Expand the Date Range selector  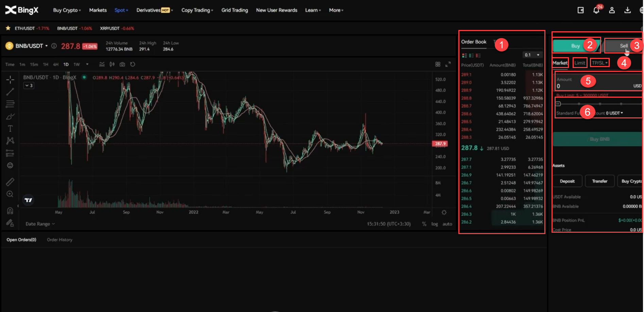[x=40, y=224]
